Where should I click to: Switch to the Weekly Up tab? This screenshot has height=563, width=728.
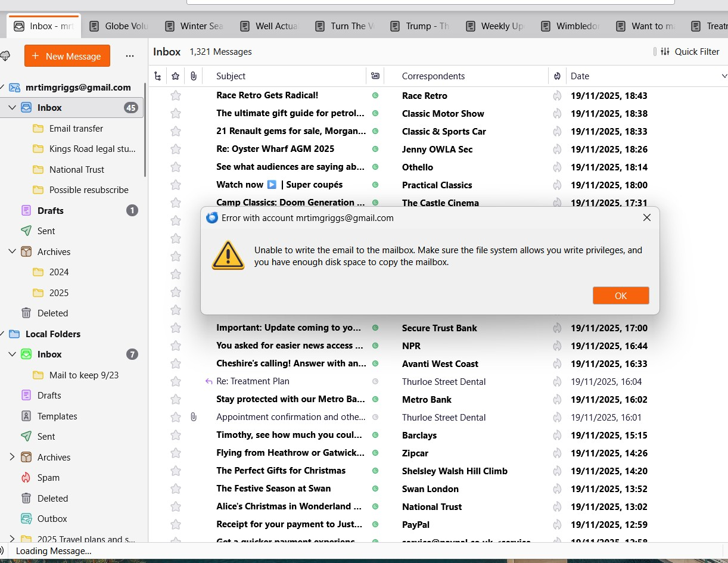(x=495, y=26)
